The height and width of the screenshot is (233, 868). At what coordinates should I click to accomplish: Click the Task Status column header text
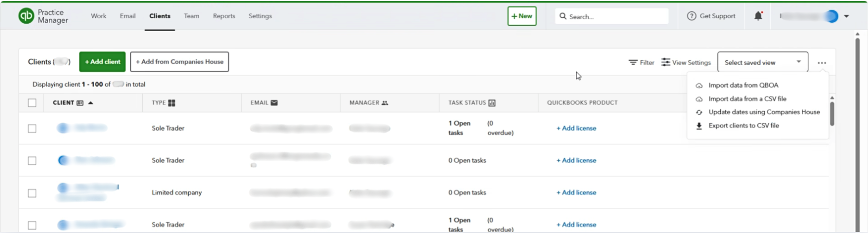[x=467, y=103]
